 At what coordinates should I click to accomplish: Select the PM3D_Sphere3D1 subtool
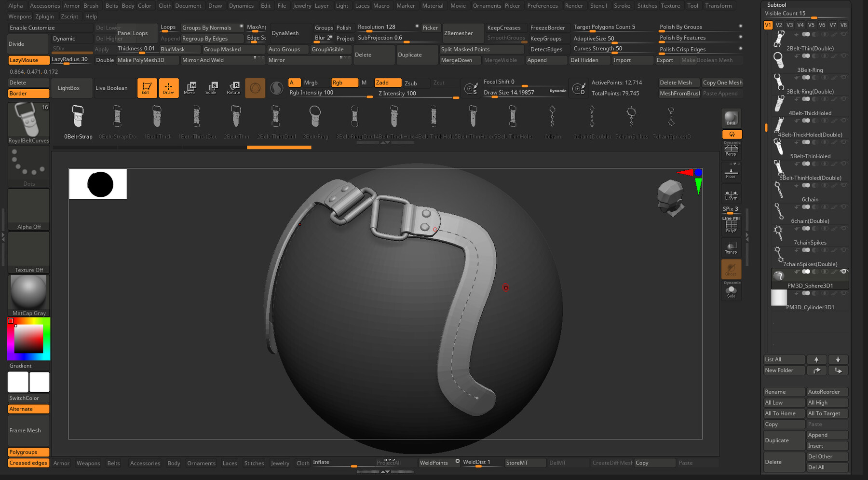[810, 279]
